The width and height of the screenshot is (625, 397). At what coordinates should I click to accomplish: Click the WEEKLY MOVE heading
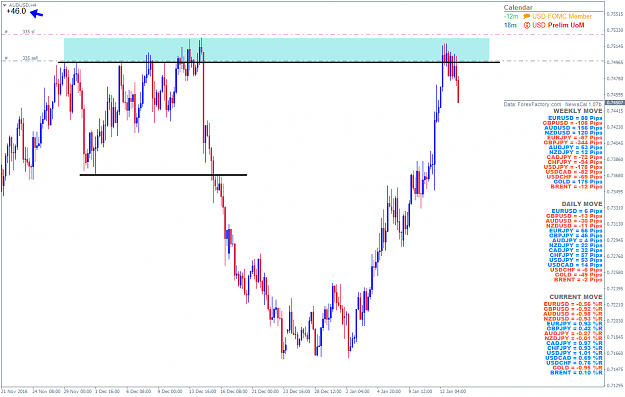pyautogui.click(x=578, y=111)
